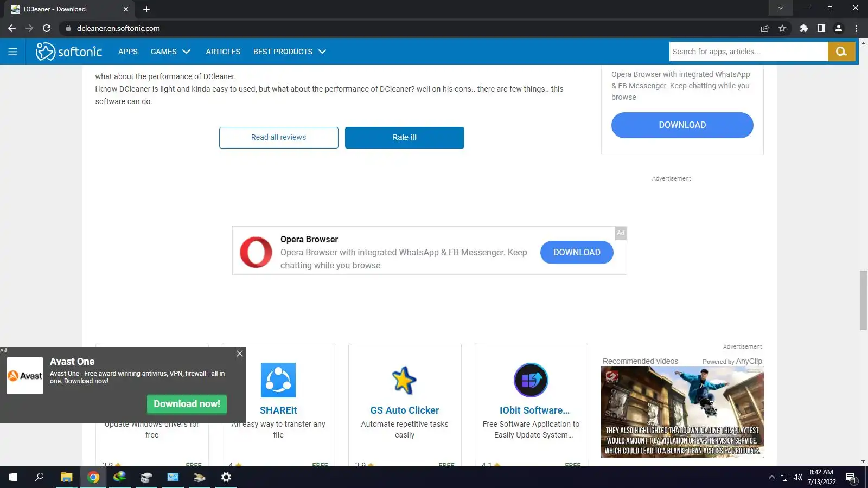Open a new browser tab
The height and width of the screenshot is (488, 868).
(x=146, y=9)
